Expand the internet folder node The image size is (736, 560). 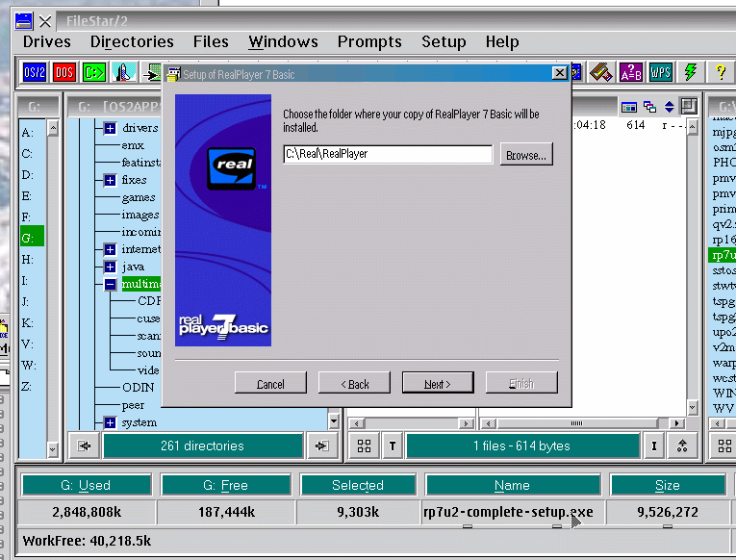(110, 249)
